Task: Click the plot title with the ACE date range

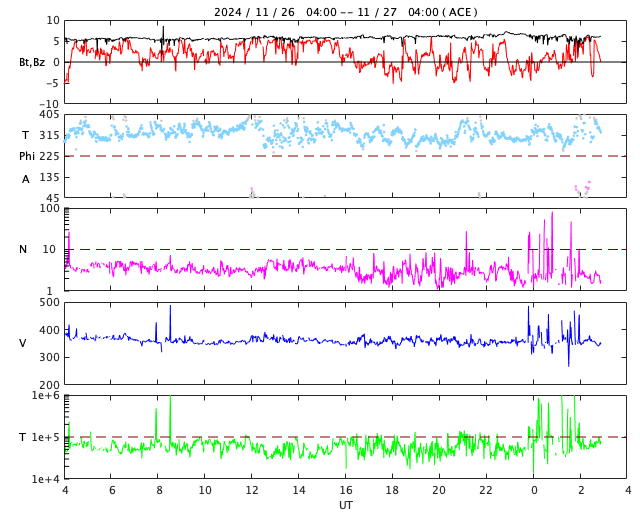Action: (x=345, y=12)
